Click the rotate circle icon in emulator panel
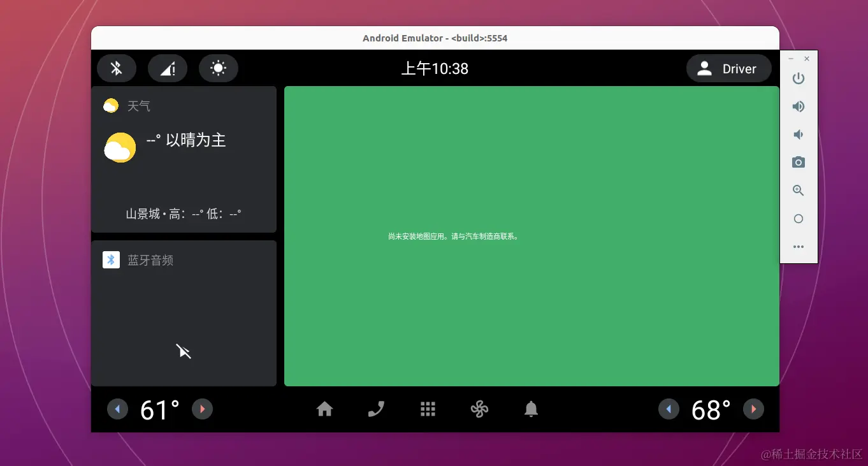The height and width of the screenshot is (466, 868). point(798,218)
